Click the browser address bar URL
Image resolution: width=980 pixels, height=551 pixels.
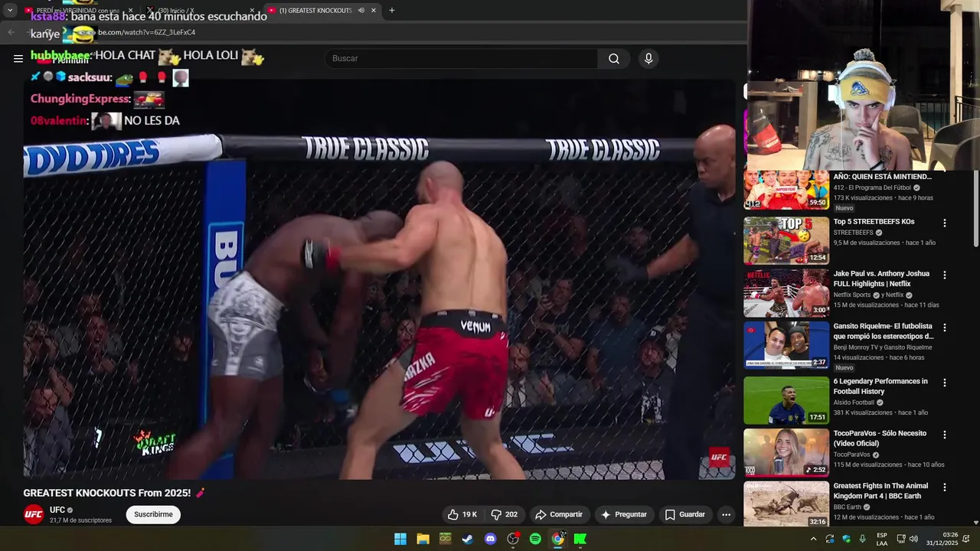145,32
